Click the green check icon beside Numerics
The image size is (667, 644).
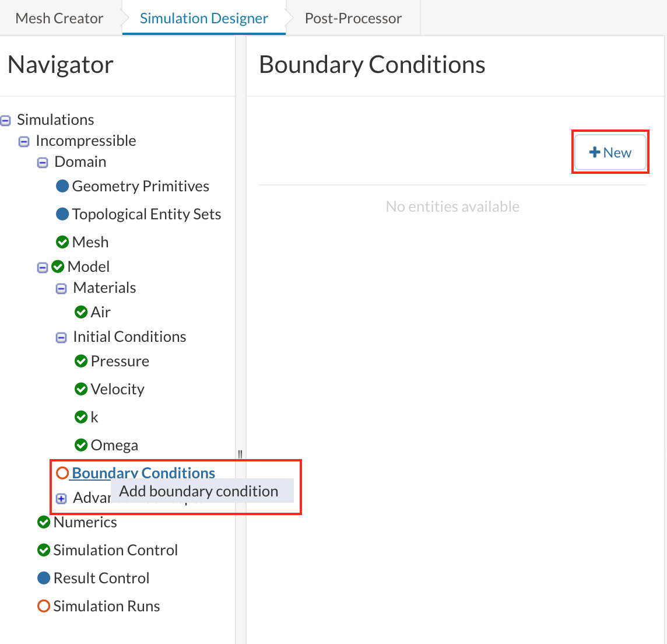pos(44,522)
